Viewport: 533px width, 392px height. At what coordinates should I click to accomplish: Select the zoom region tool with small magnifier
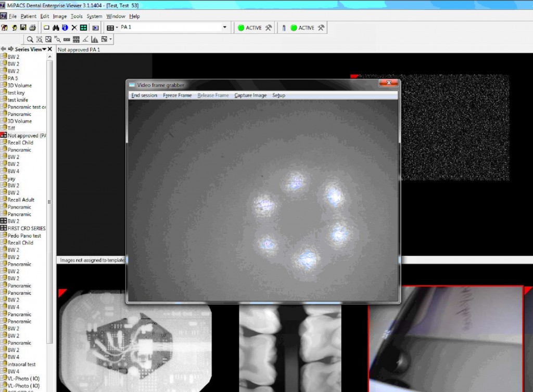pyautogui.click(x=57, y=40)
